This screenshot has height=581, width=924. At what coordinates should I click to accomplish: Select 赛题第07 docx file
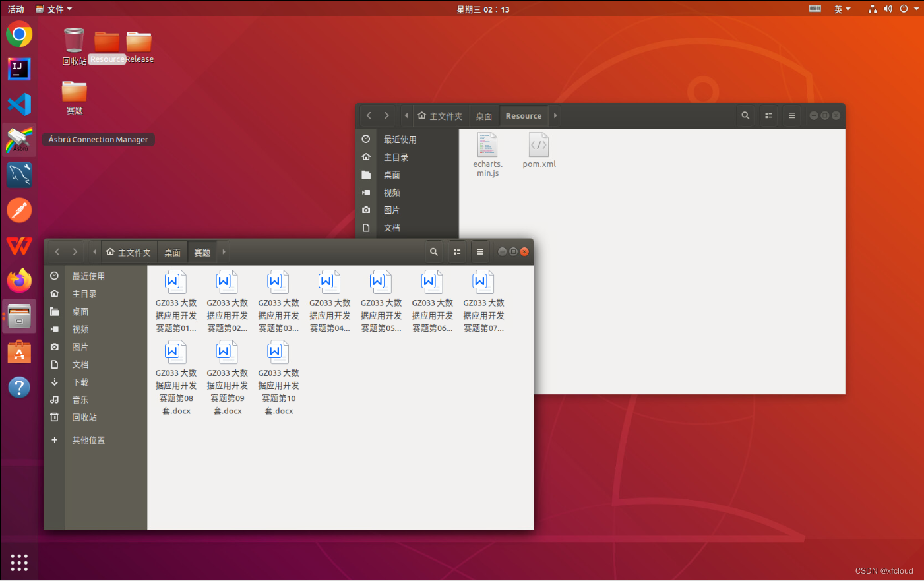(483, 301)
